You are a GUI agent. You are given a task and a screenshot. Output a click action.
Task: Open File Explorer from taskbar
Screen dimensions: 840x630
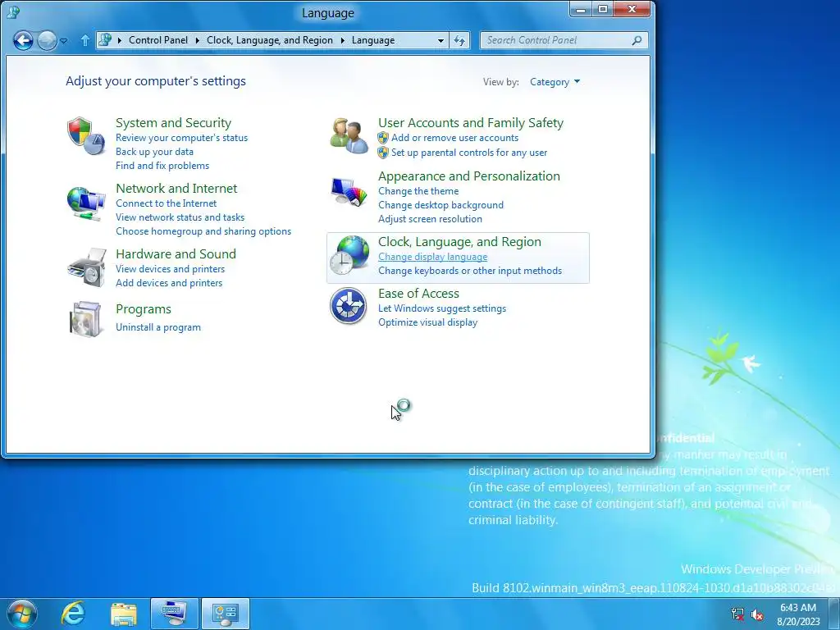click(x=124, y=614)
